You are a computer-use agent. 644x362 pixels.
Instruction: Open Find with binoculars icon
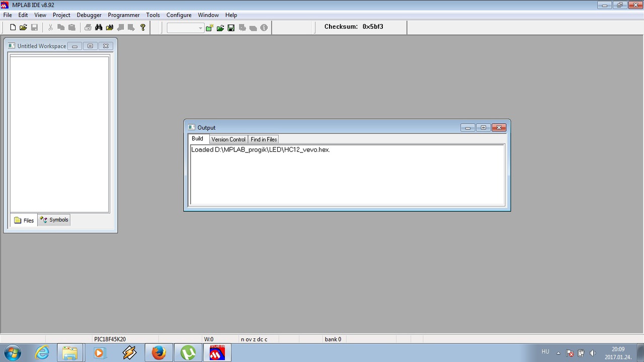(x=99, y=28)
